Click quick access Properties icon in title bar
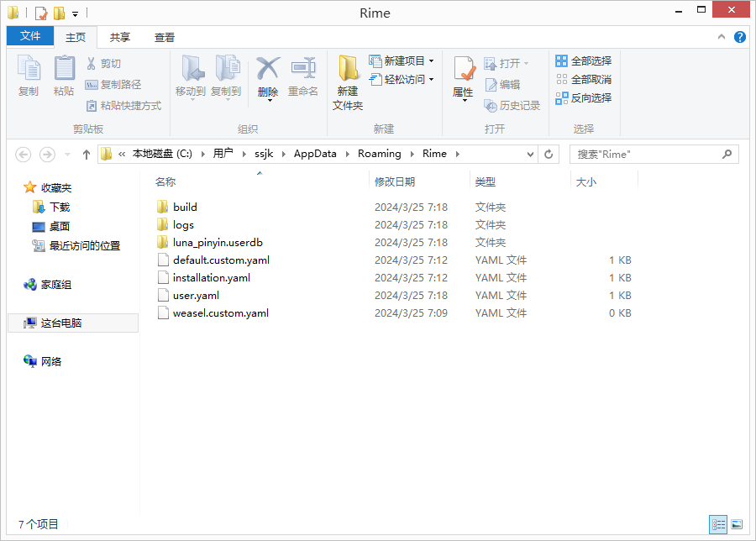This screenshot has width=756, height=541. tap(41, 13)
